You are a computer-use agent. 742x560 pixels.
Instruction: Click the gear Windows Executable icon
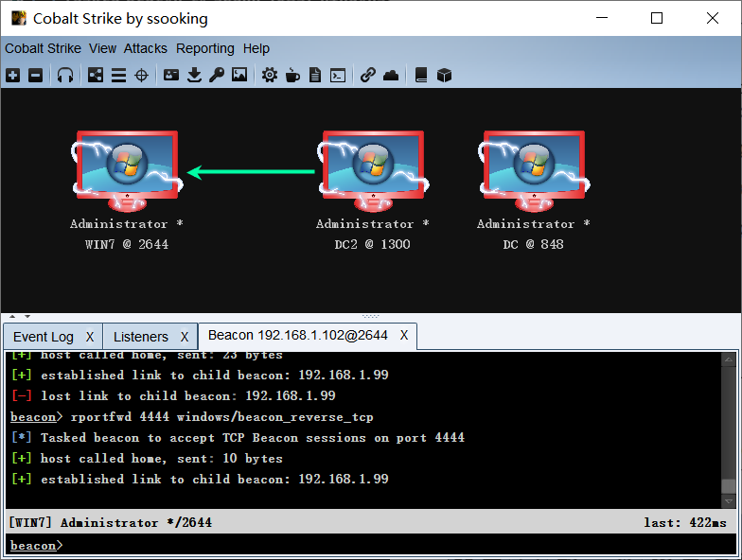tap(270, 75)
